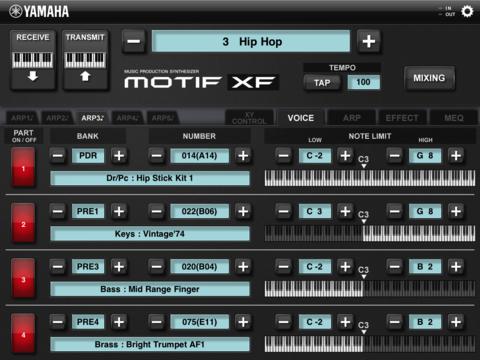Image resolution: width=480 pixels, height=360 pixels.
Task: Open the MEQ tab
Action: coord(454,118)
